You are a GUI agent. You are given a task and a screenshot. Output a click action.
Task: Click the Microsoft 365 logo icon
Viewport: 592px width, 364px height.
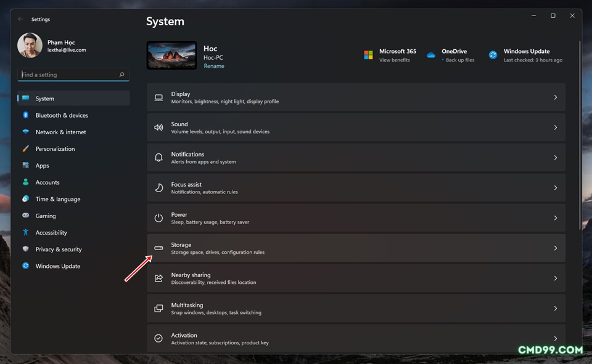pos(369,55)
